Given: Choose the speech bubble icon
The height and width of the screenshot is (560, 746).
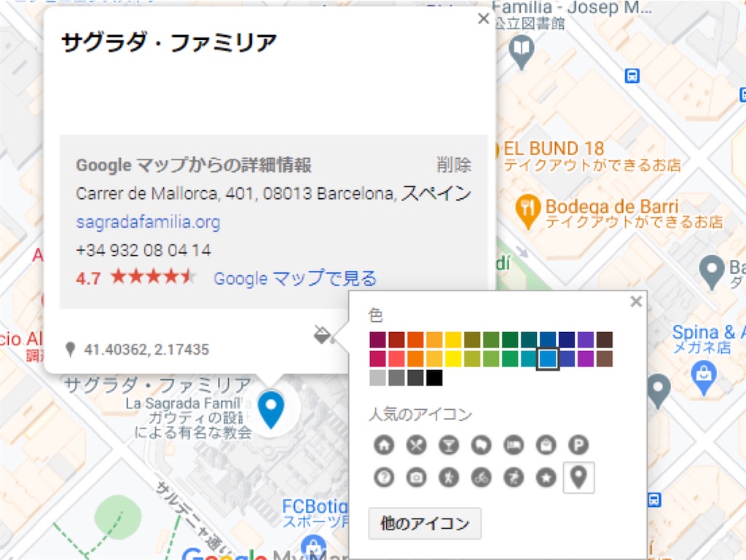Looking at the screenshot, I should point(481,445).
